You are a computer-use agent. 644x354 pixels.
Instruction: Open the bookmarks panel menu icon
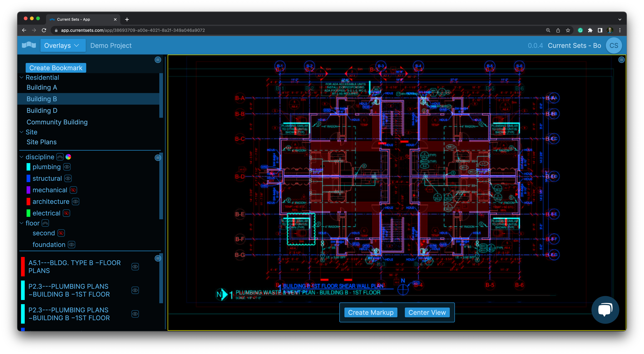pos(158,60)
